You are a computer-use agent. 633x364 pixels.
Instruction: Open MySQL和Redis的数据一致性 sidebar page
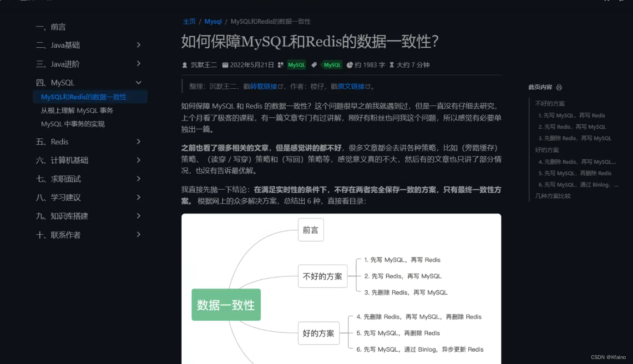(90, 97)
